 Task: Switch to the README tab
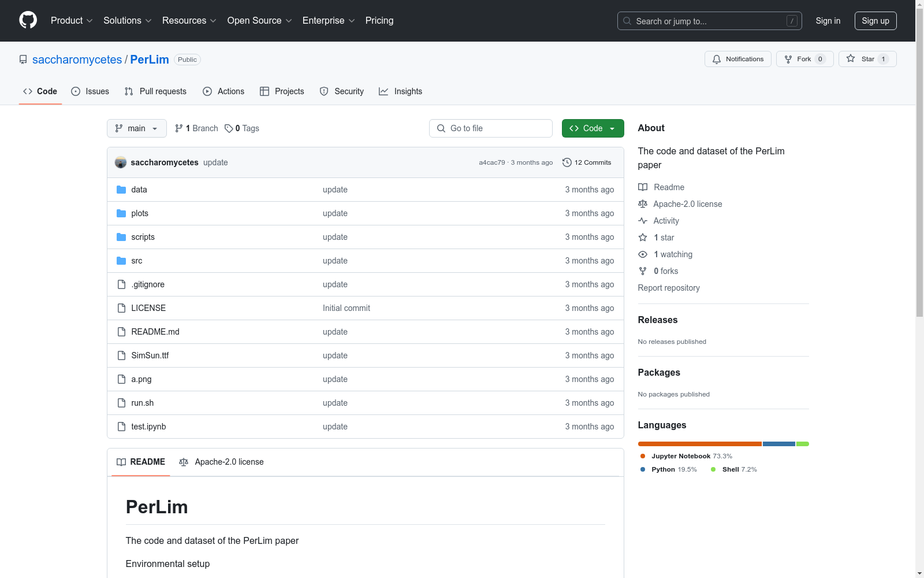click(x=141, y=462)
